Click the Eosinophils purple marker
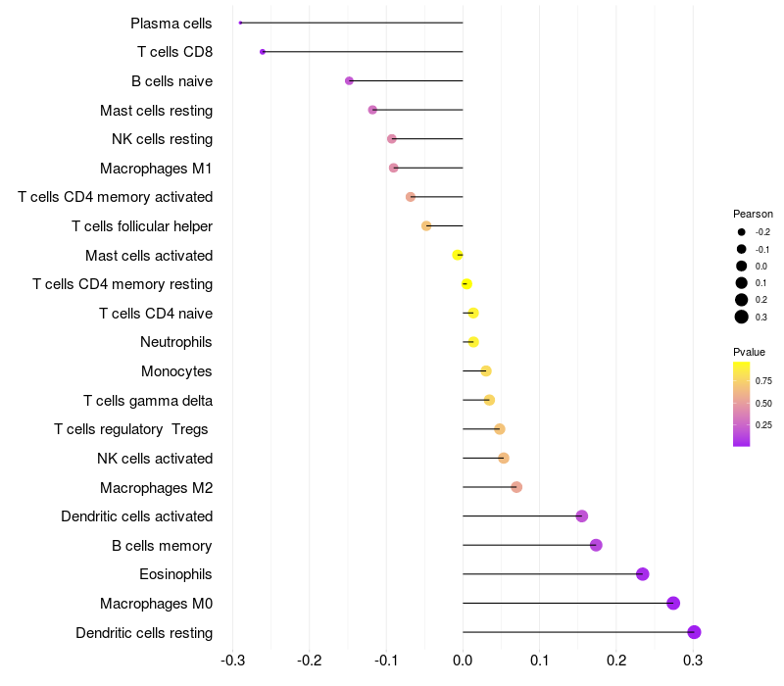 [643, 574]
